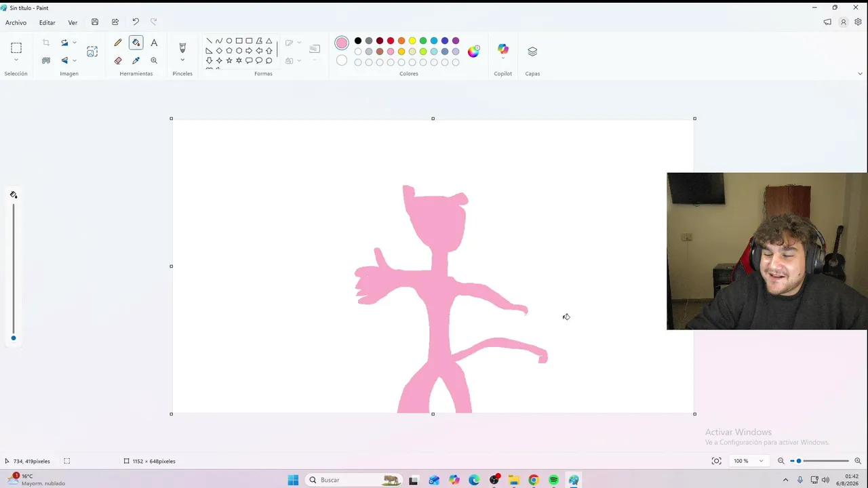The height and width of the screenshot is (488, 868).
Task: Choose the rectangular Selection tool
Action: (x=16, y=47)
